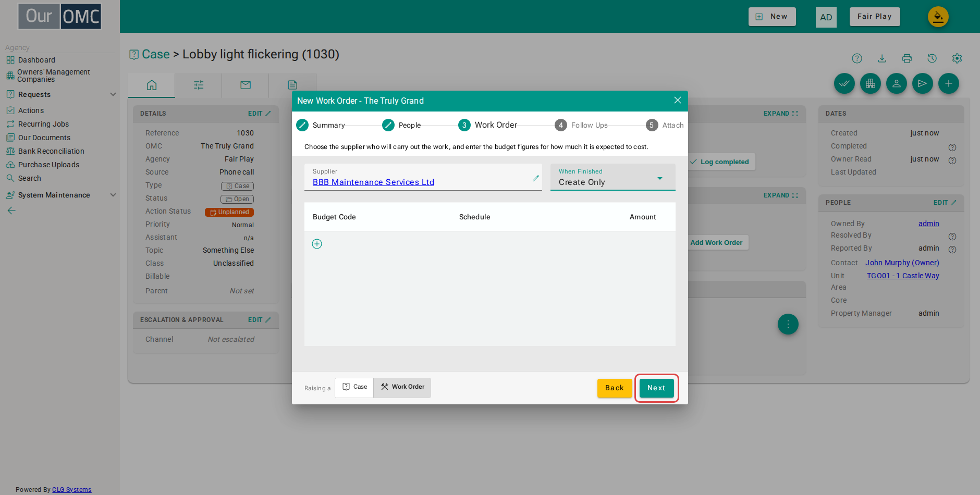Add a new budget line with plus icon

coord(317,244)
